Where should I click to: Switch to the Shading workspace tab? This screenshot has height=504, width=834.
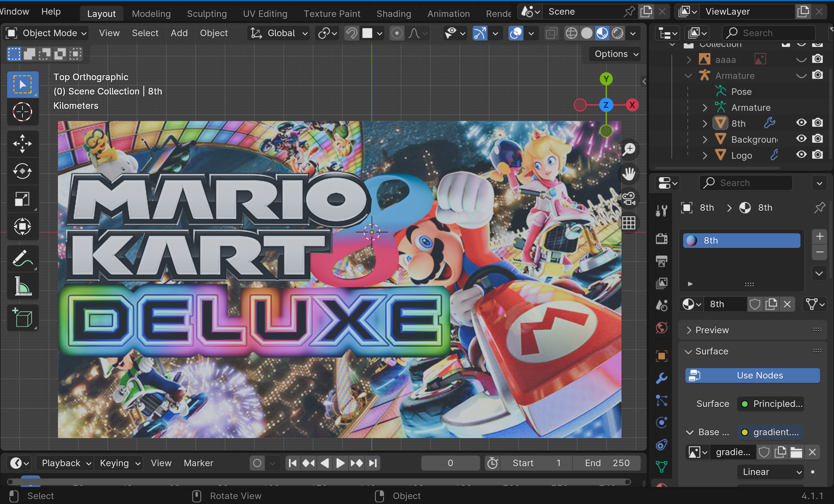tap(394, 14)
